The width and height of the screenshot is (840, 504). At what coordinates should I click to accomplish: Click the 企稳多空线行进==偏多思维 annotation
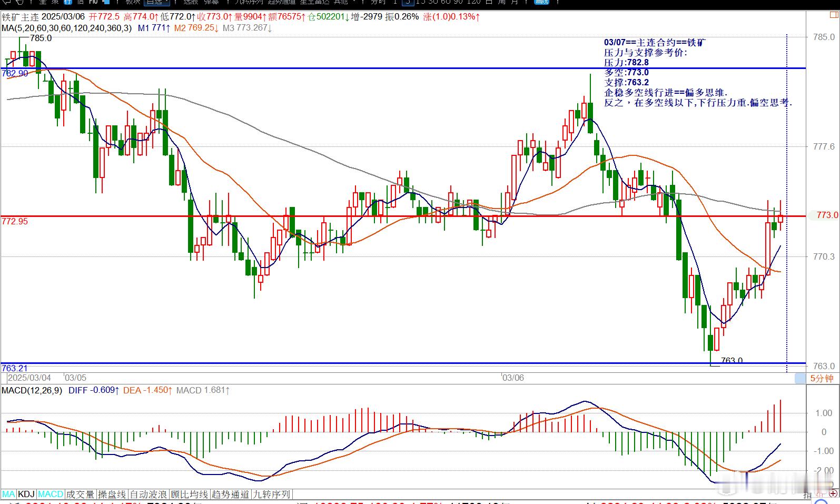(x=666, y=93)
